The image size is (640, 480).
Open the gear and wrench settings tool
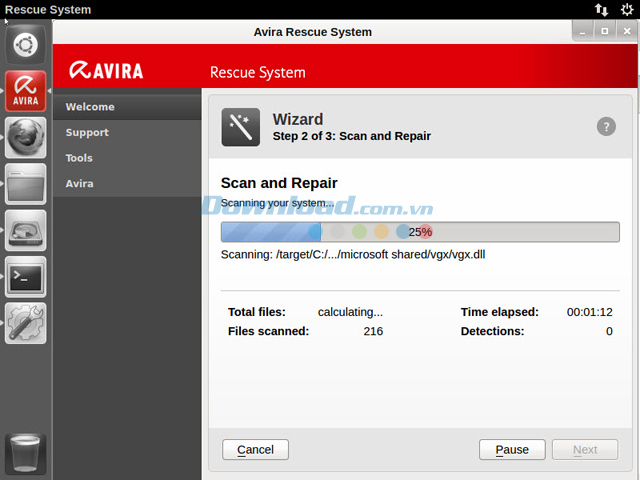tap(25, 323)
